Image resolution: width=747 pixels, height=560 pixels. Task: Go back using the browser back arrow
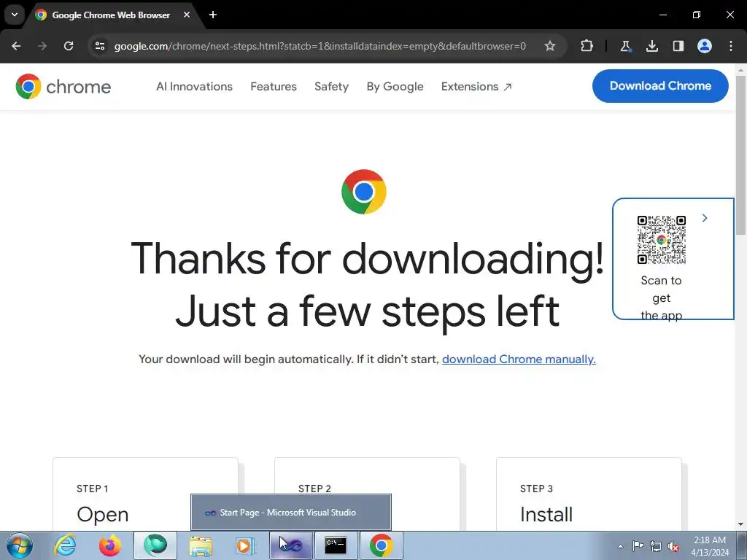point(16,46)
